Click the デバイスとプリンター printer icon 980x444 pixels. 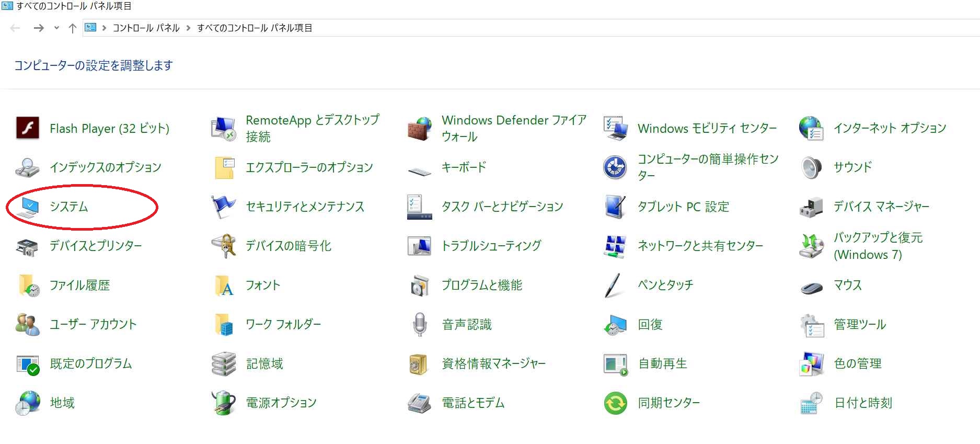pos(27,247)
